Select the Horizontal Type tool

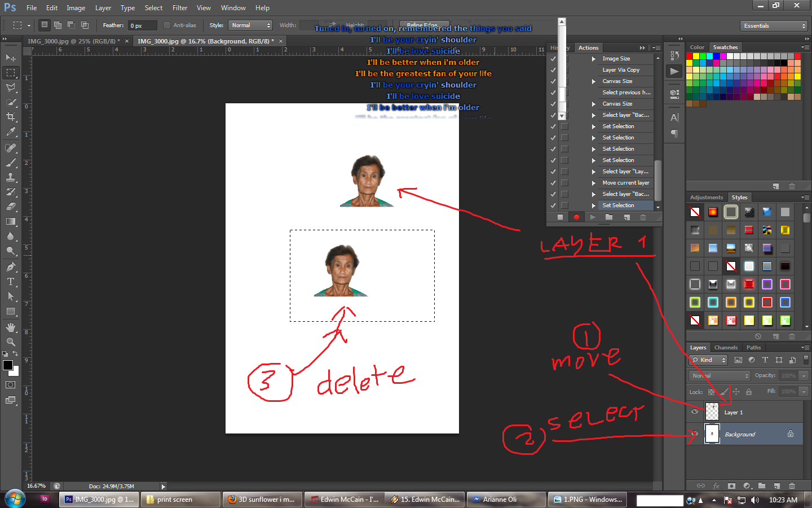(11, 281)
